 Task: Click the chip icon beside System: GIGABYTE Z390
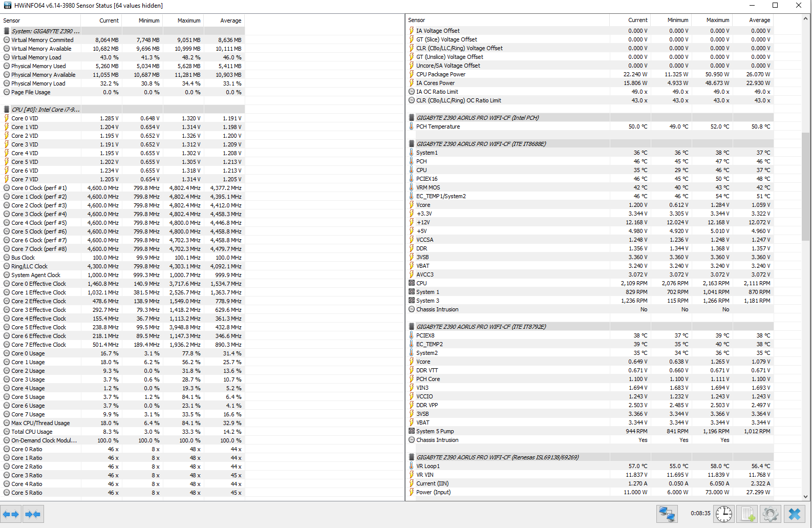[7, 31]
